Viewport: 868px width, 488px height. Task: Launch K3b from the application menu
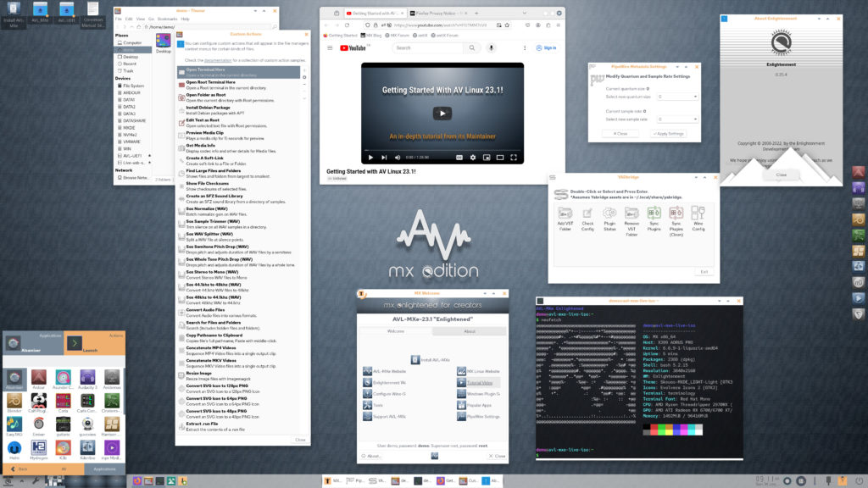(x=63, y=450)
